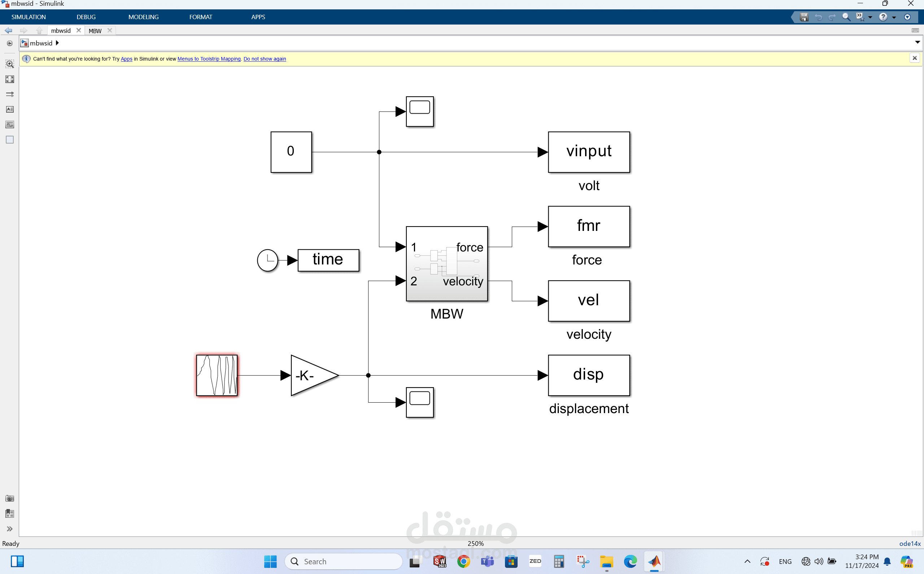Screen dimensions: 924x574
Task: Select the Annotation text tool icon
Action: tap(9, 109)
